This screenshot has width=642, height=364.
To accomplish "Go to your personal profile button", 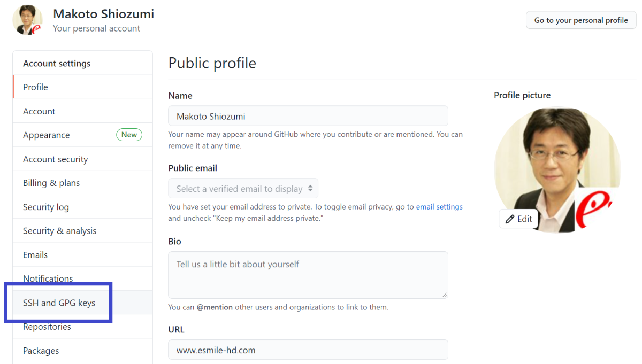I will click(581, 20).
